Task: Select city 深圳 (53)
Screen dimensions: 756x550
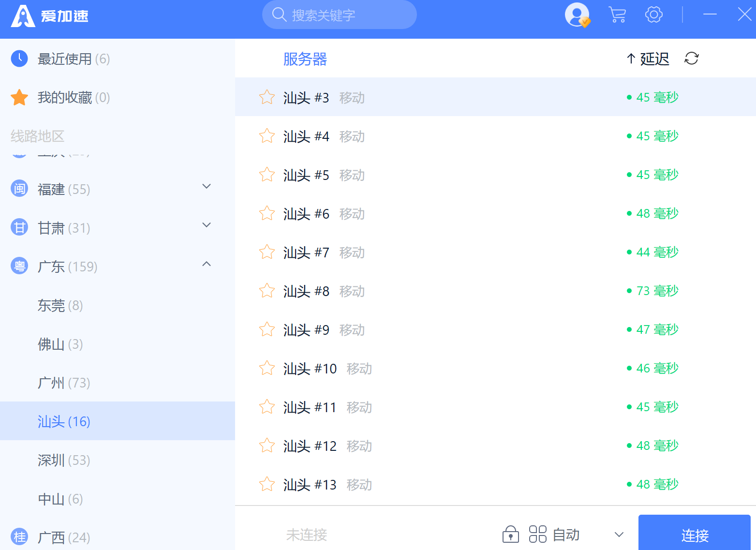Action: pyautogui.click(x=118, y=460)
